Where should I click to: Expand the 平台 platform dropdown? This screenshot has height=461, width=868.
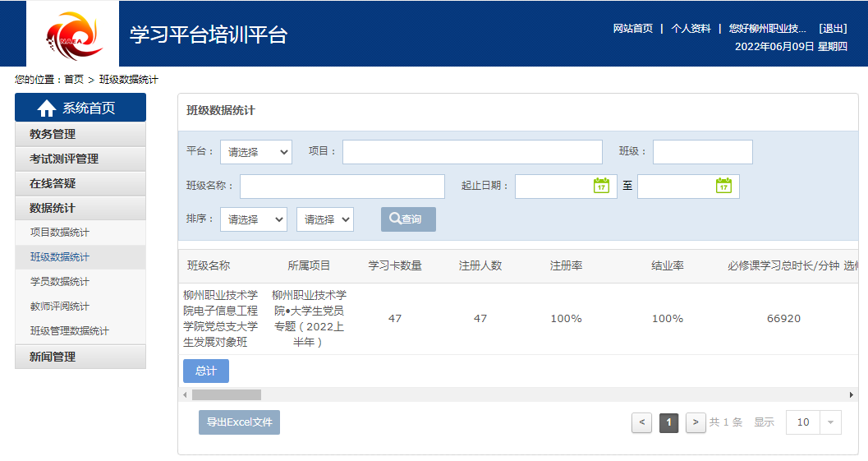point(255,152)
